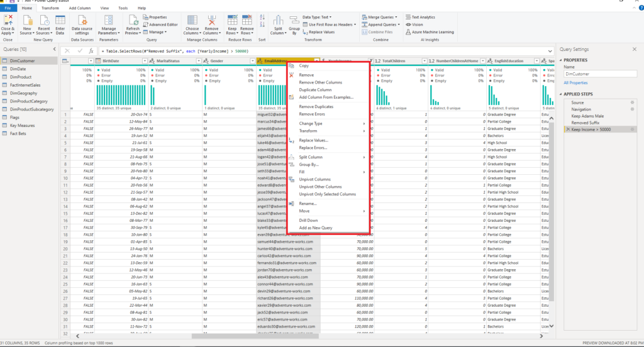Confirm formula with checkmark icon
This screenshot has width=644, height=347.
click(x=80, y=51)
